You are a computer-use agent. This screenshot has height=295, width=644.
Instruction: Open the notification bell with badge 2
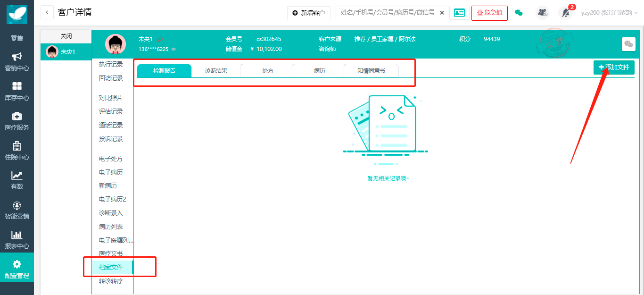[x=565, y=13]
